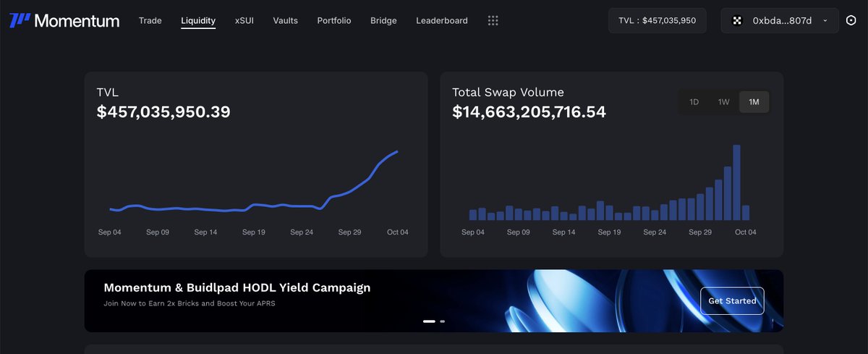Click the Sep 14 label on swap volume chart

(x=564, y=232)
